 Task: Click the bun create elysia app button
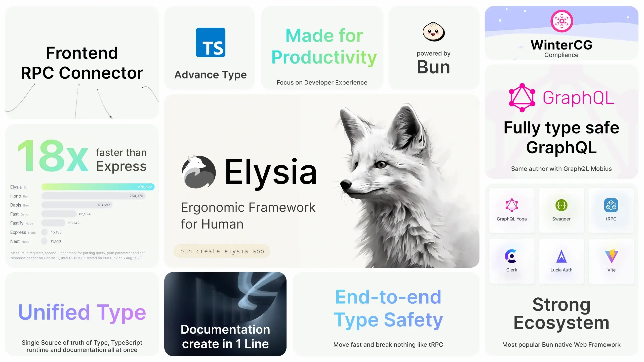coord(222,251)
